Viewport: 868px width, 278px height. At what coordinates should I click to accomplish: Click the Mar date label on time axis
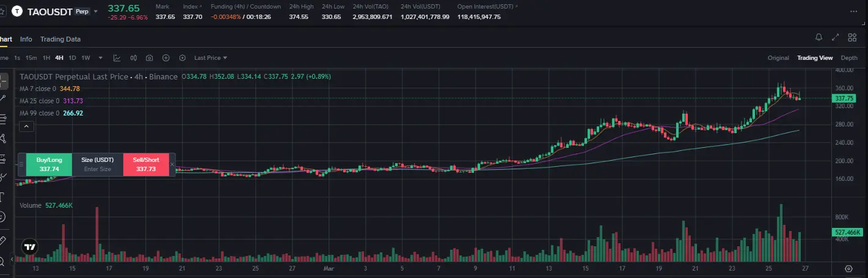pyautogui.click(x=329, y=268)
